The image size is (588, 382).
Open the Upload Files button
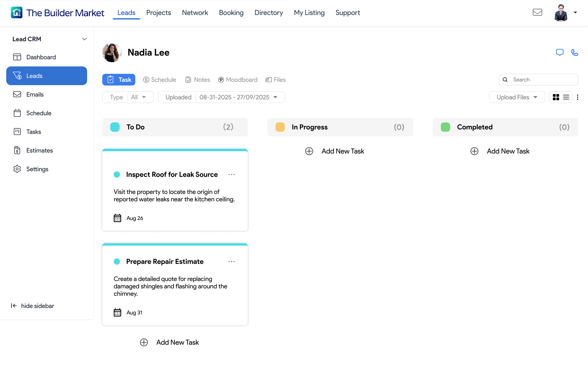[517, 97]
